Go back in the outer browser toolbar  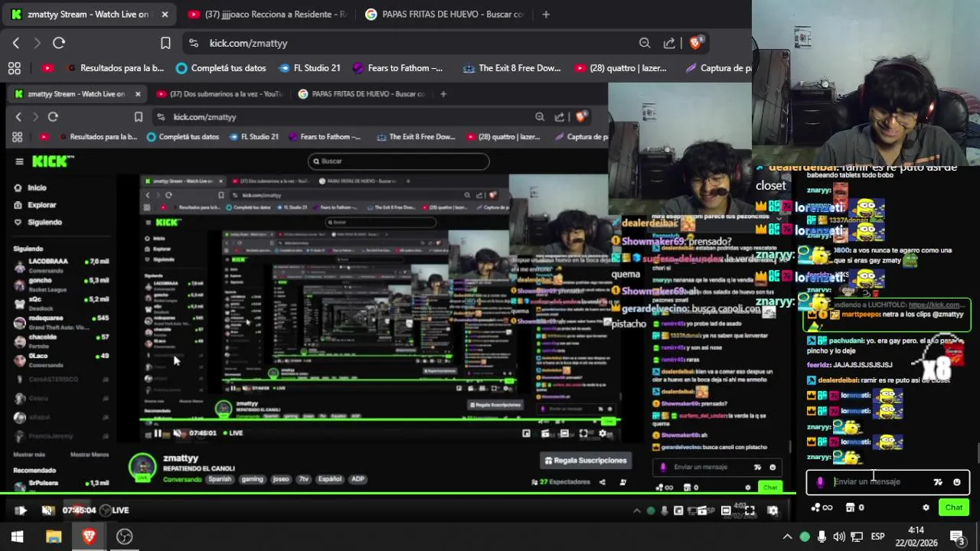(16, 43)
